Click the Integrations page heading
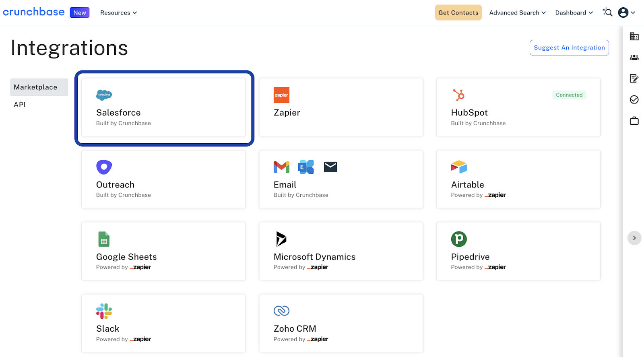 [x=69, y=48]
